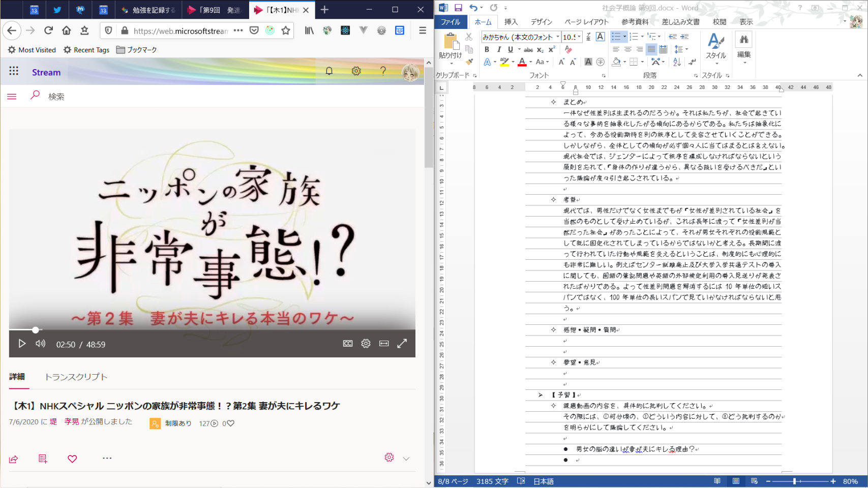Viewport: 868px width, 488px height.
Task: Expand the font name dropdown
Action: [557, 37]
